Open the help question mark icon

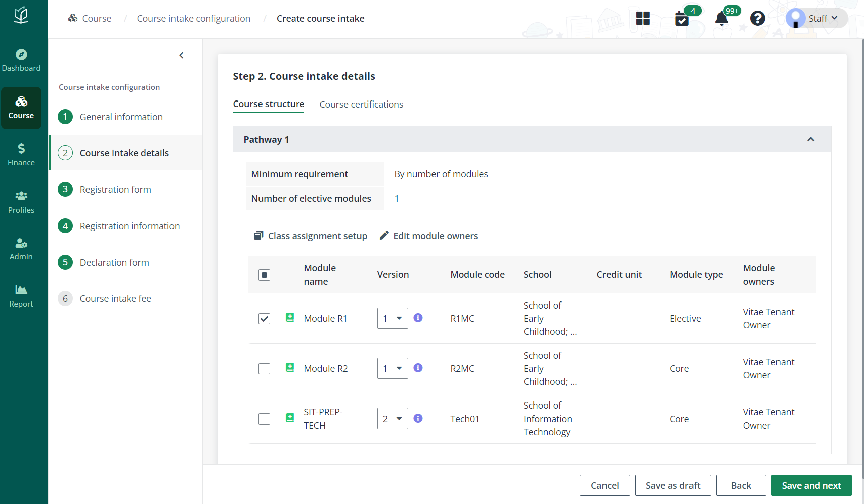pyautogui.click(x=757, y=18)
